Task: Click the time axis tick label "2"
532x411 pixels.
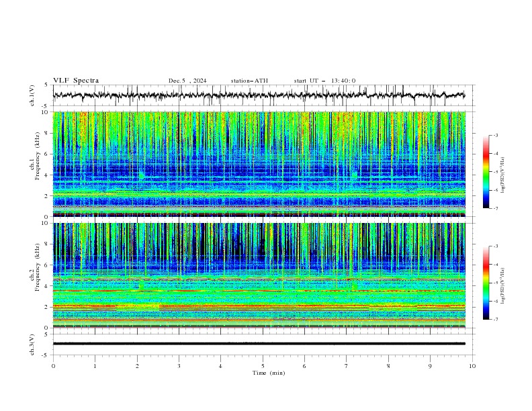Action: coord(137,366)
